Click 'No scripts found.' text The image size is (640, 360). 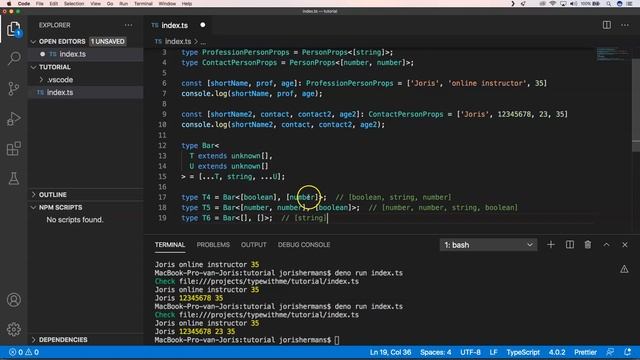(x=75, y=220)
